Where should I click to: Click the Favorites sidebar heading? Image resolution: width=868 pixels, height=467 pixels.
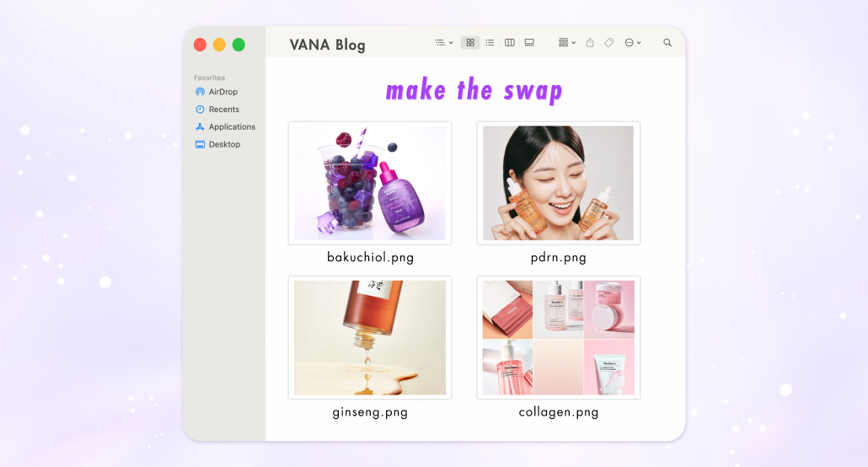(x=209, y=78)
